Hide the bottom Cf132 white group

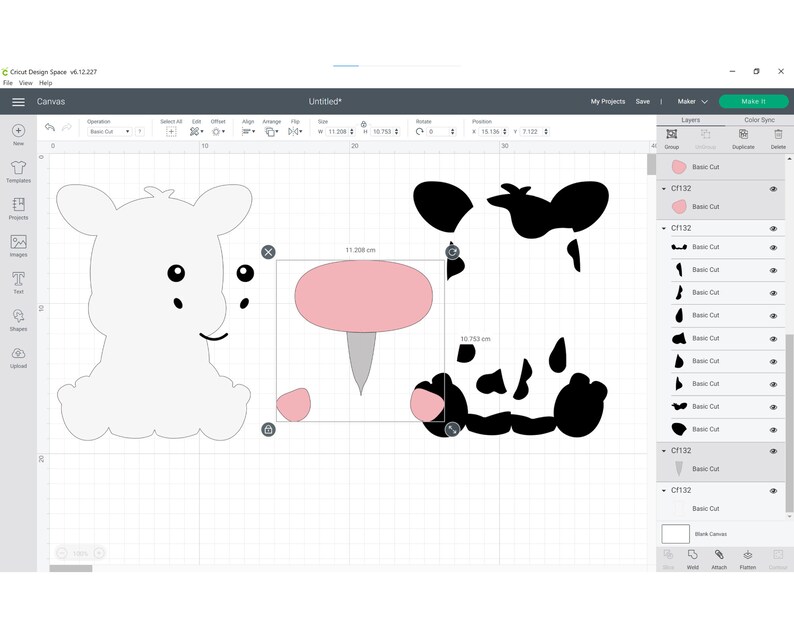pos(773,491)
